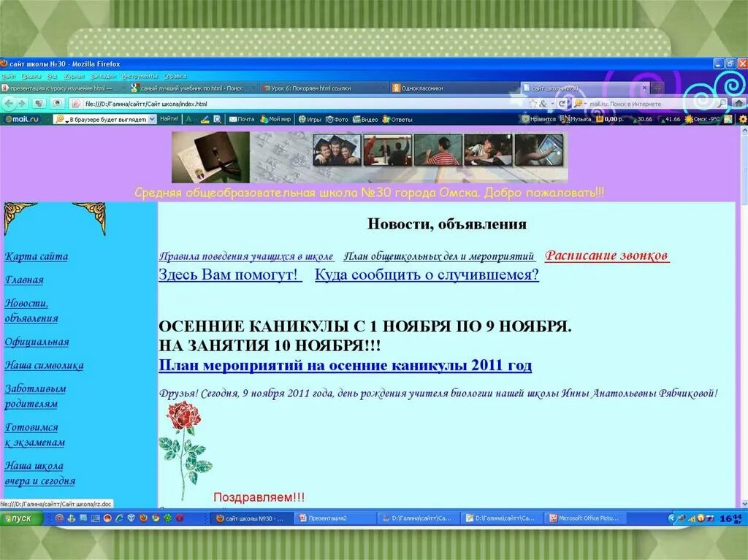
Task: Click the mail.ru Поиск в Интернете search field
Action: (651, 104)
